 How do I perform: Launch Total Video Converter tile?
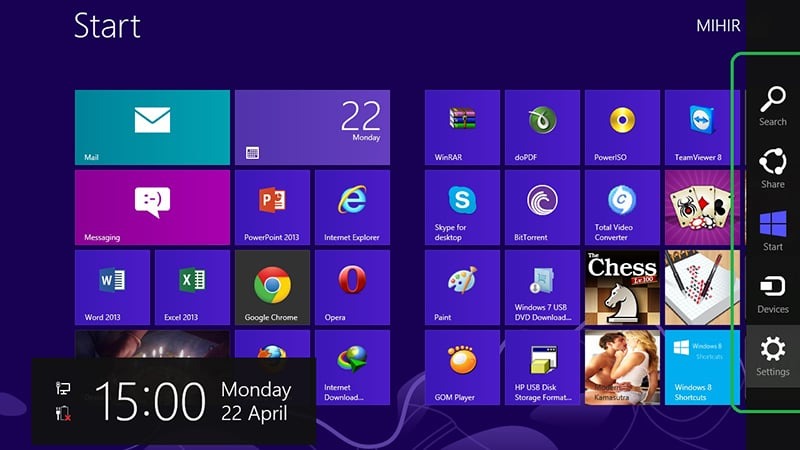[x=622, y=208]
